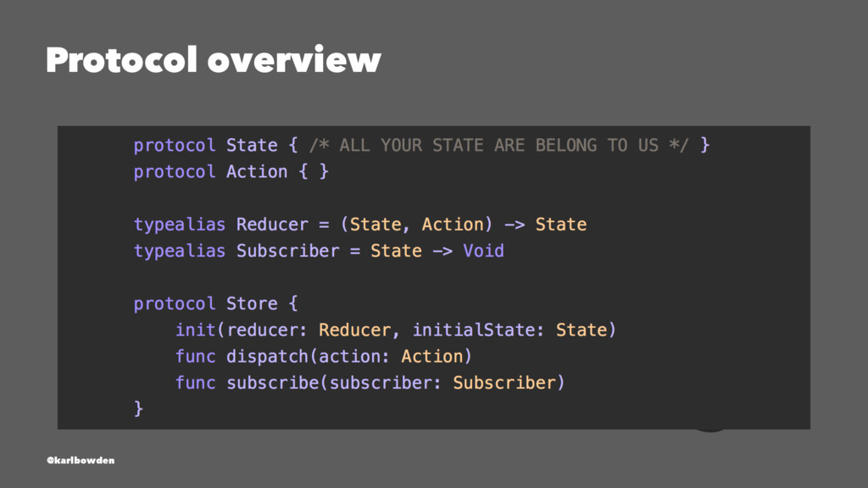Click 'typealias' keyword on Subscriber line

point(180,251)
